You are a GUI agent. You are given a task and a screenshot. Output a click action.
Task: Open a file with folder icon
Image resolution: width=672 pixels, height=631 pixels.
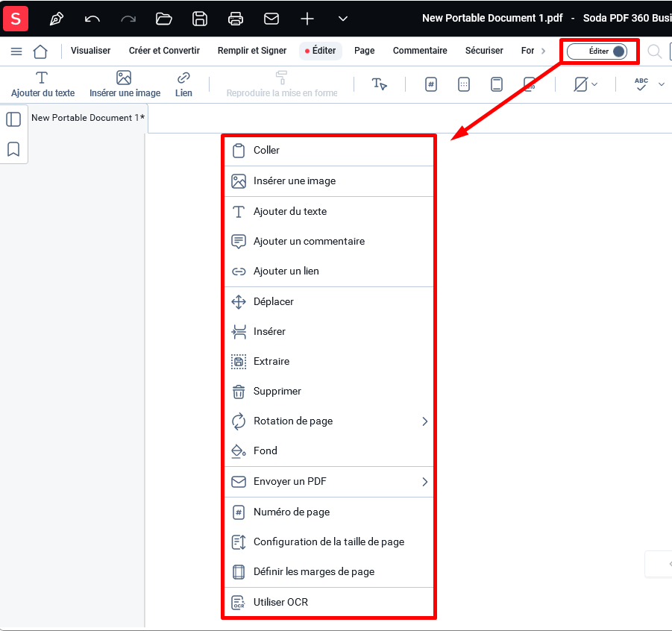(x=164, y=19)
